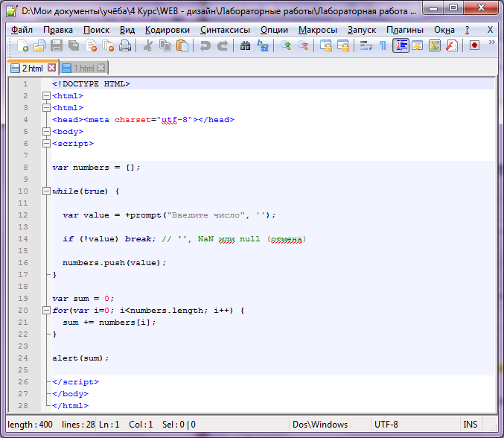
Task: Expand hidden toolbar items with chevron
Action: (491, 43)
